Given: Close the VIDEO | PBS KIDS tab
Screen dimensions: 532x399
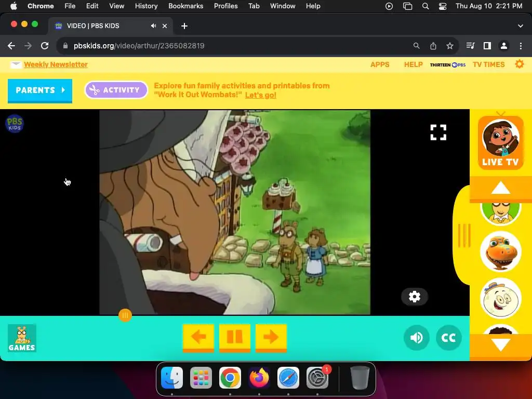Looking at the screenshot, I should (165, 26).
